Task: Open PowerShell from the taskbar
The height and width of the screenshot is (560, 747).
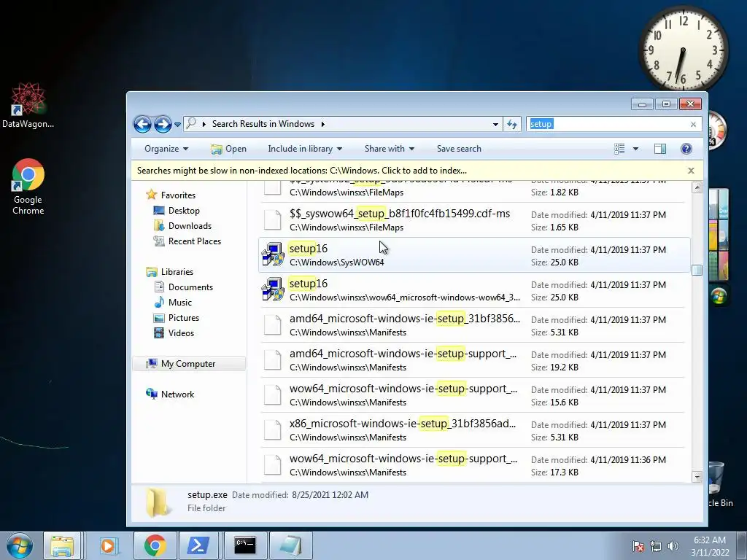Action: tap(198, 545)
